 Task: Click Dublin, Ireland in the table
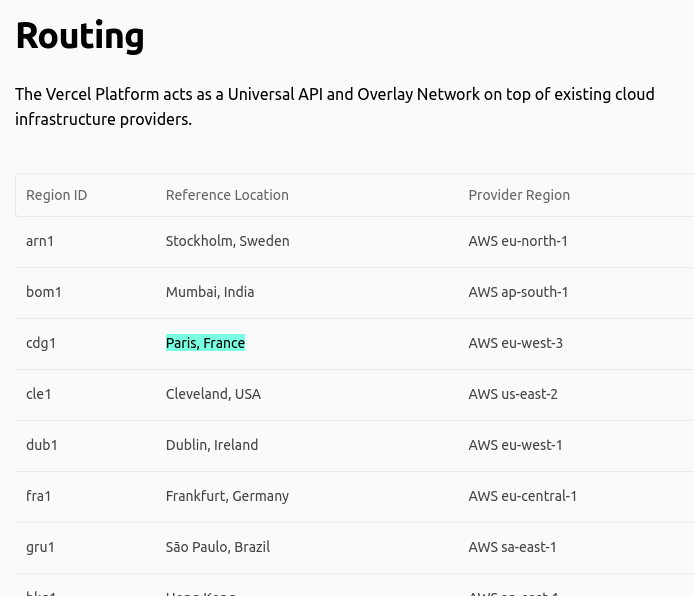[x=212, y=445]
